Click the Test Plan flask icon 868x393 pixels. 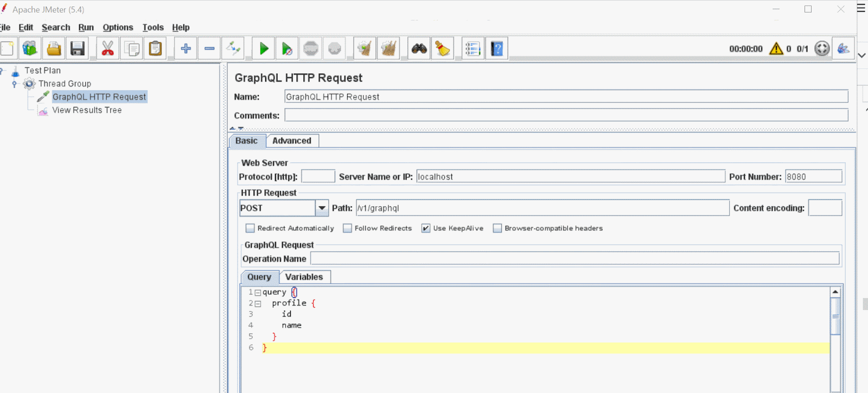point(15,71)
